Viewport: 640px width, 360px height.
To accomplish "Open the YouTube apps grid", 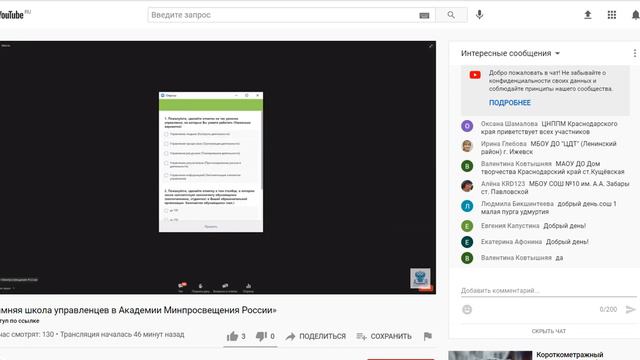I will (x=611, y=15).
